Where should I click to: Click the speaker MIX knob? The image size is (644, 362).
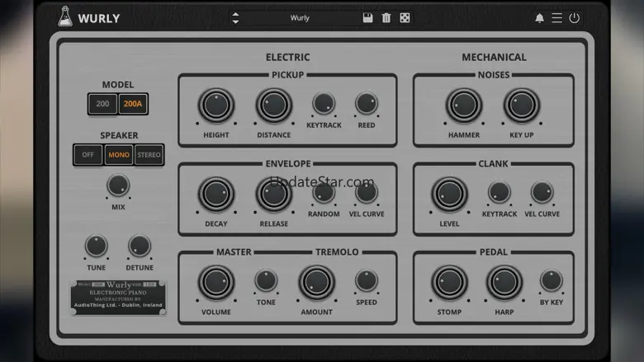pyautogui.click(x=118, y=185)
